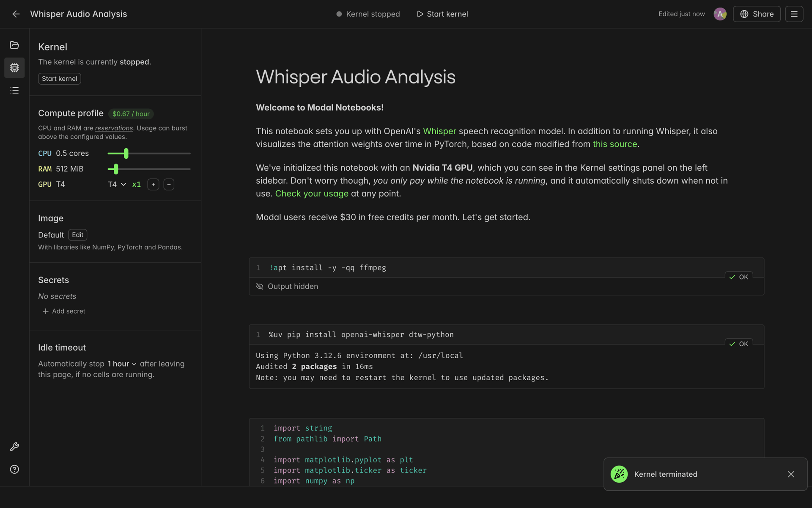812x508 pixels.
Task: Dismiss the Kernel terminated notification
Action: (x=791, y=474)
